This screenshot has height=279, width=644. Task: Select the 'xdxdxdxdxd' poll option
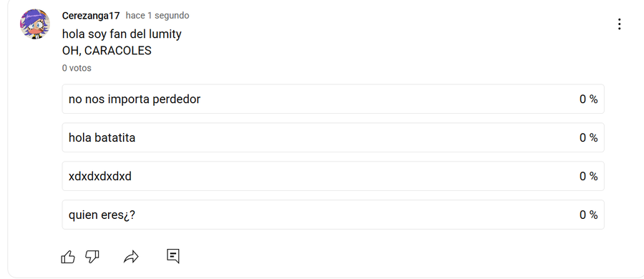(333, 176)
